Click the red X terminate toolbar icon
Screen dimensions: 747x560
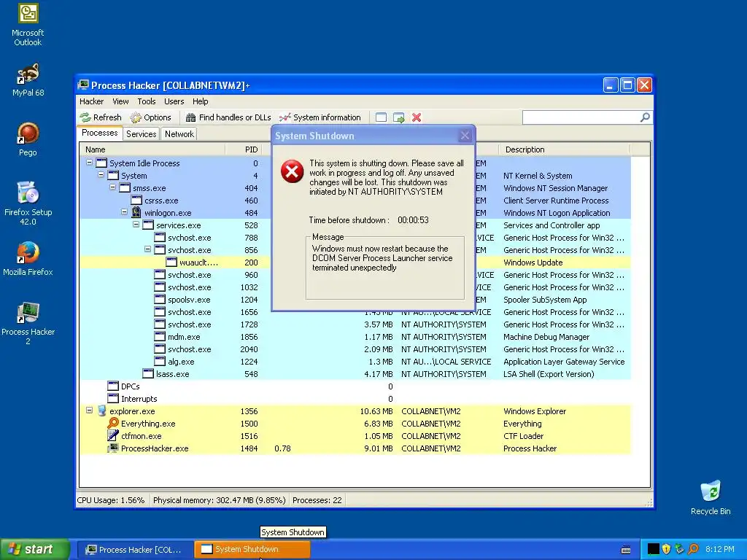pyautogui.click(x=417, y=117)
